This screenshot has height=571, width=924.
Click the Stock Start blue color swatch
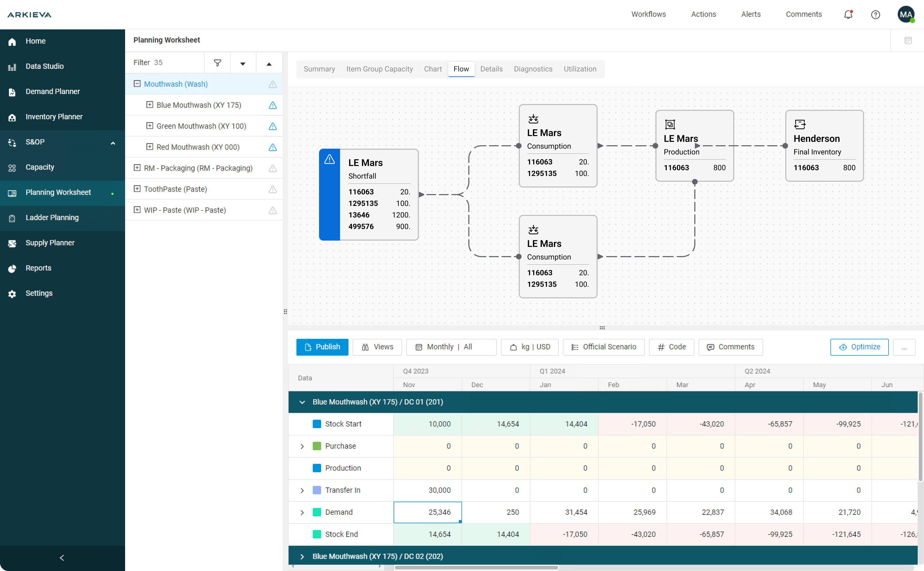(x=317, y=424)
